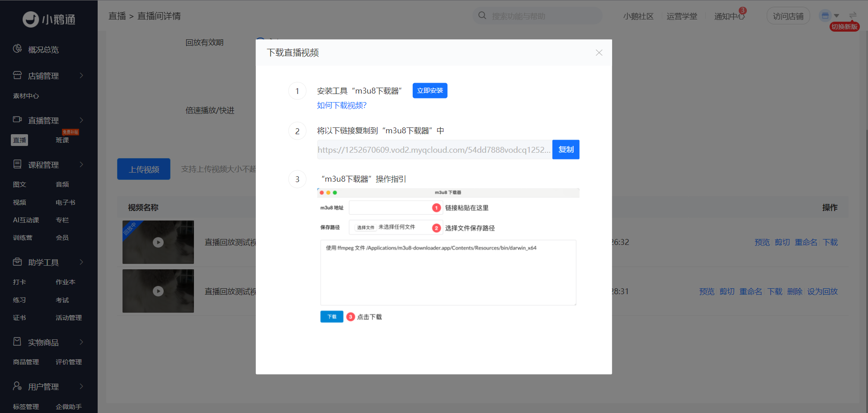Click the 助学工具 briefcase icon
The width and height of the screenshot is (868, 413).
click(17, 262)
